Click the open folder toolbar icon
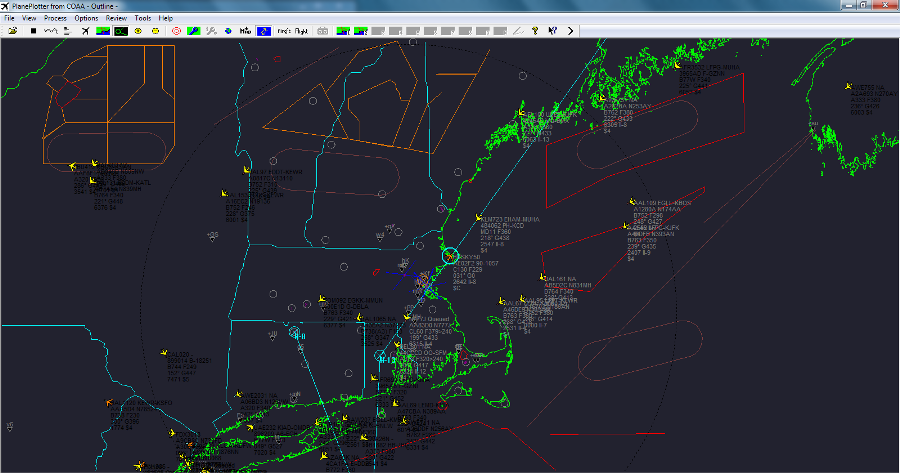The height and width of the screenshot is (473, 900). coord(13,31)
